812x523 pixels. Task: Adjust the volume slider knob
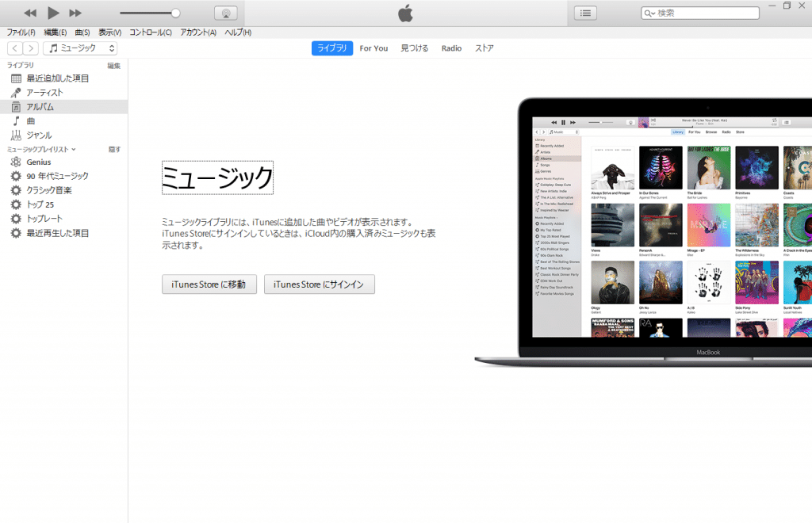(x=175, y=13)
